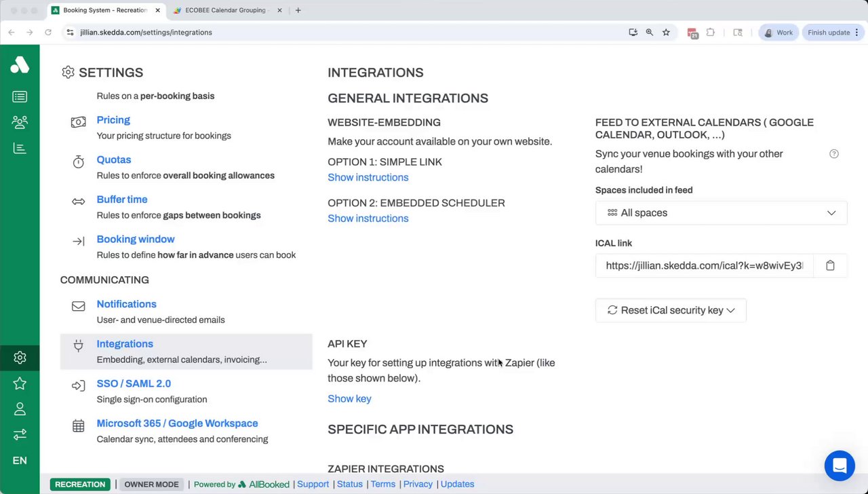
Task: Open the Pricing settings item
Action: [x=113, y=120]
